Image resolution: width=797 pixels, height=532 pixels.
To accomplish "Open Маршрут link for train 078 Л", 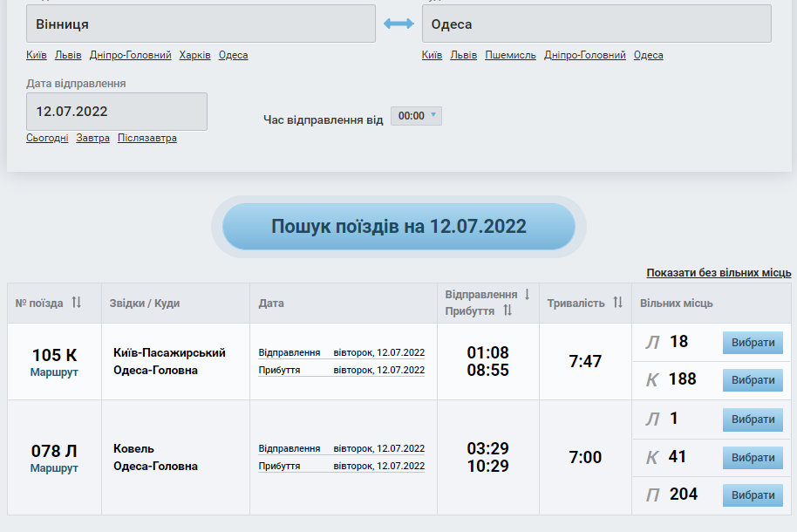I will coord(54,468).
